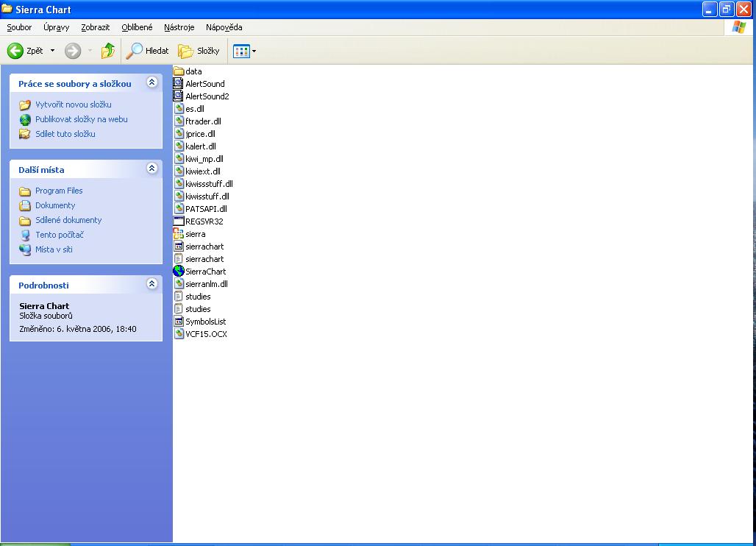
Task: Open the Oblíbené menu
Action: pos(137,27)
